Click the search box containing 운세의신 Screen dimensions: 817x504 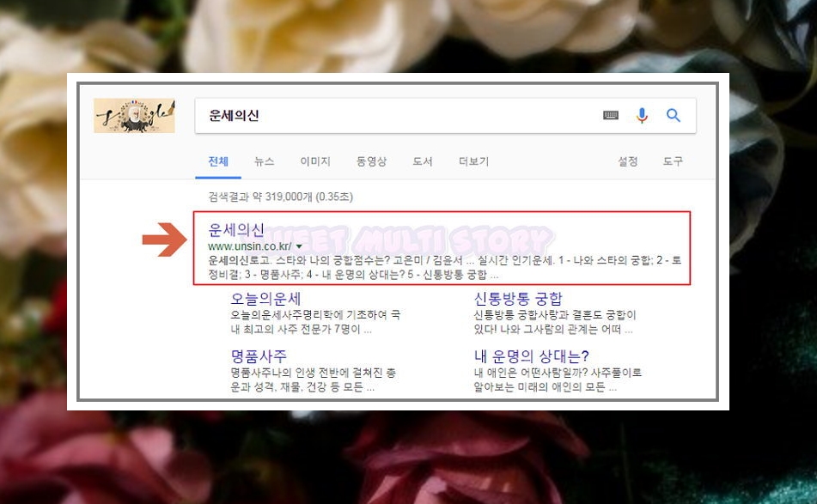[x=446, y=116]
